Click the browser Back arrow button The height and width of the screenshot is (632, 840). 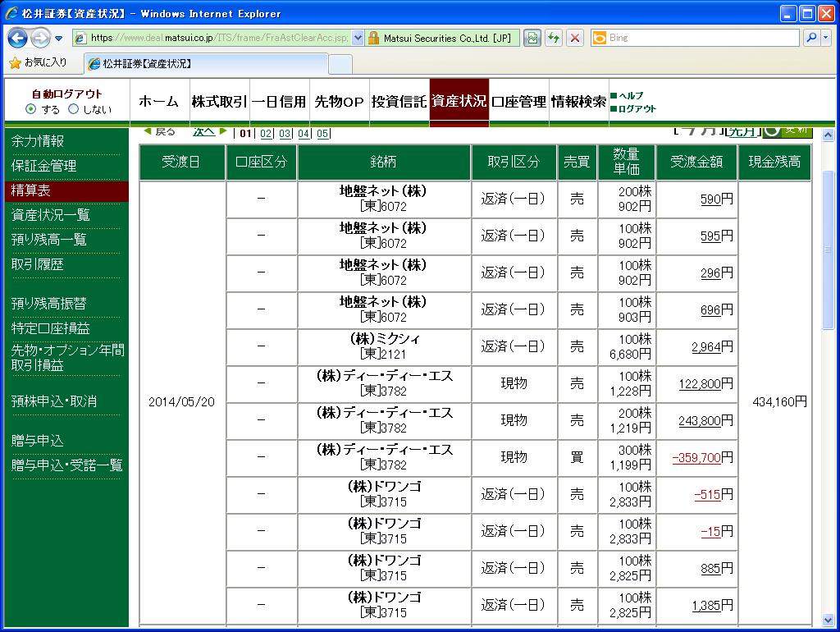[18, 38]
